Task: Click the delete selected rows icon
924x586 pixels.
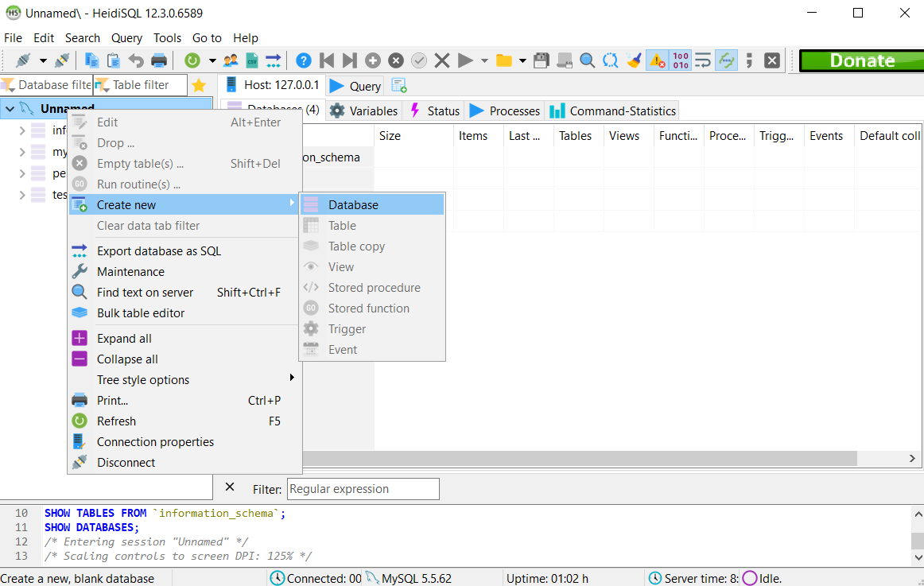Action: coord(396,60)
